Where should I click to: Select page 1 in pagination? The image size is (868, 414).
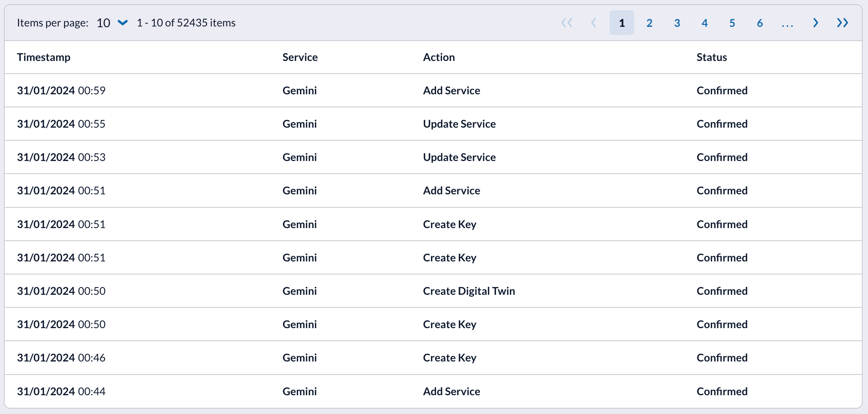click(622, 23)
